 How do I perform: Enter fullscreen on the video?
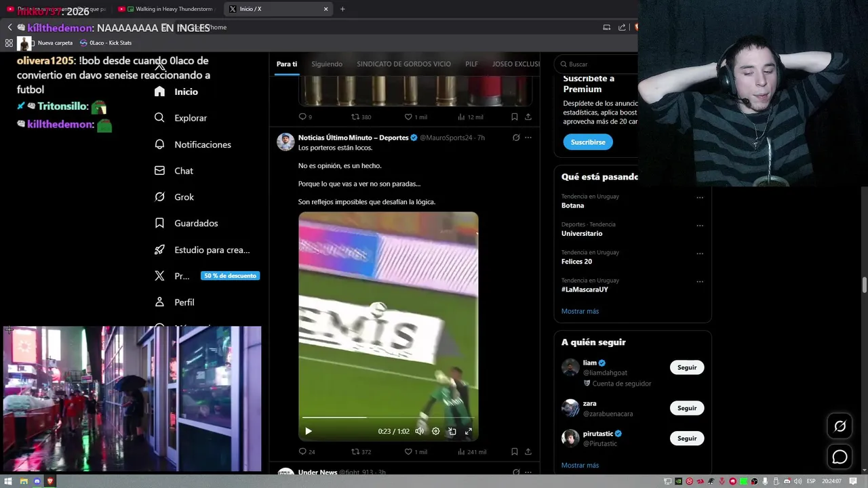[x=469, y=431]
